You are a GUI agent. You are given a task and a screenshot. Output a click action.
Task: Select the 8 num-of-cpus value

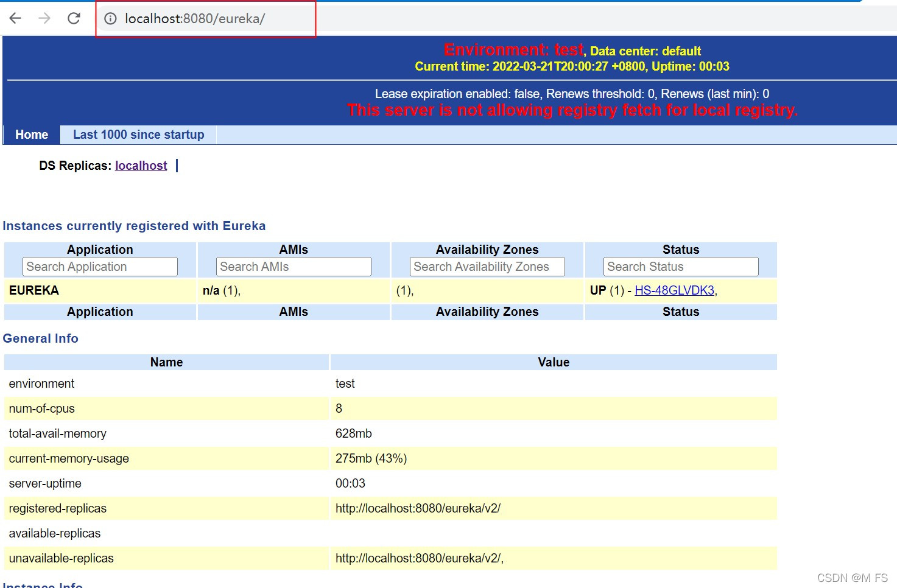coord(339,408)
